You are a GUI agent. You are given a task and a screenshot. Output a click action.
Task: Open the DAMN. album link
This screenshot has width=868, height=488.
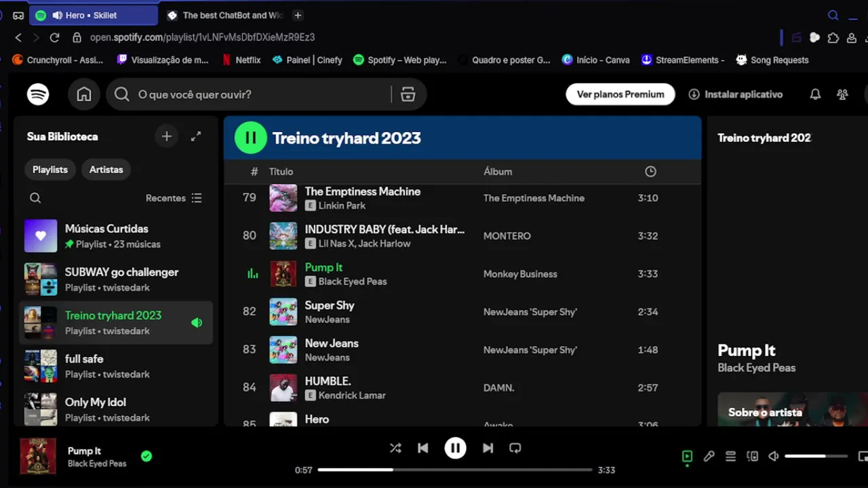498,388
